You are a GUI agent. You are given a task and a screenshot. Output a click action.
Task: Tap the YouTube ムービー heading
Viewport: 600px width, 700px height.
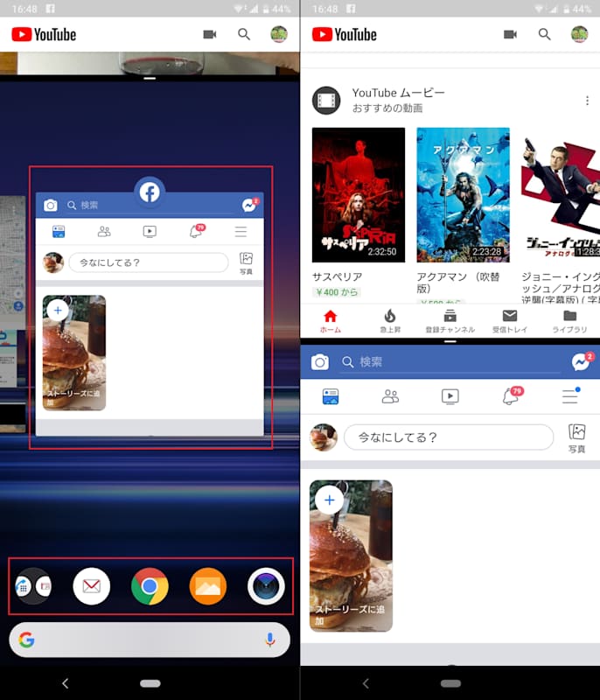(398, 93)
